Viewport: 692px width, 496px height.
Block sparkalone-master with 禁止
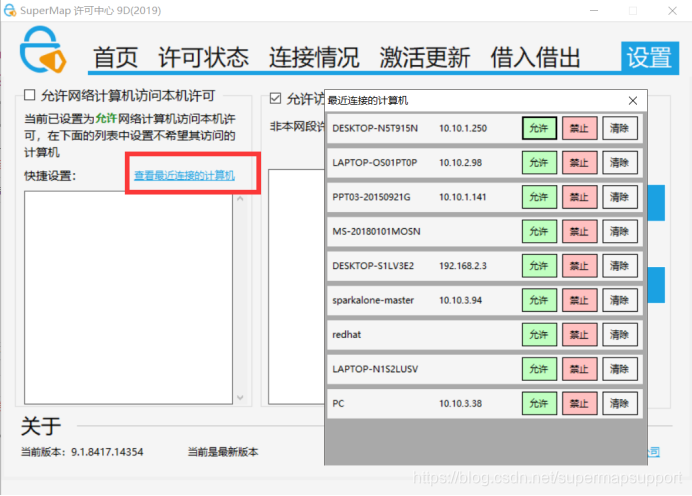579,300
